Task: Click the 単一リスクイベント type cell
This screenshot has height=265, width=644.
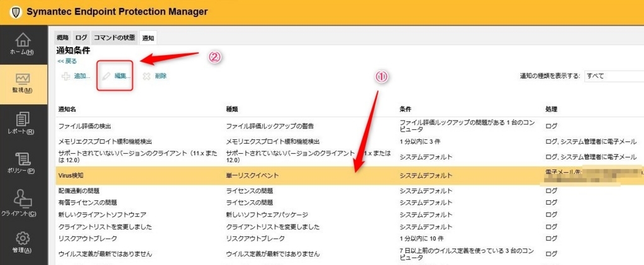Action: [x=253, y=176]
